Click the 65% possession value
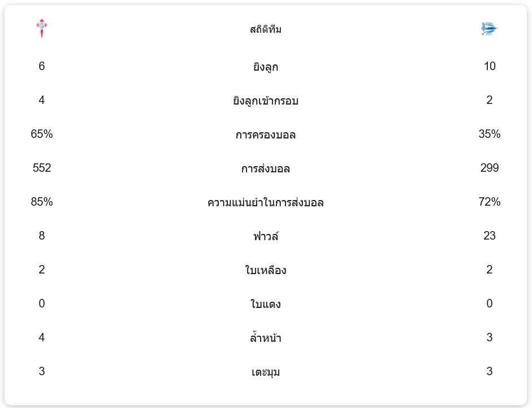The height and width of the screenshot is (408, 532). pyautogui.click(x=42, y=134)
